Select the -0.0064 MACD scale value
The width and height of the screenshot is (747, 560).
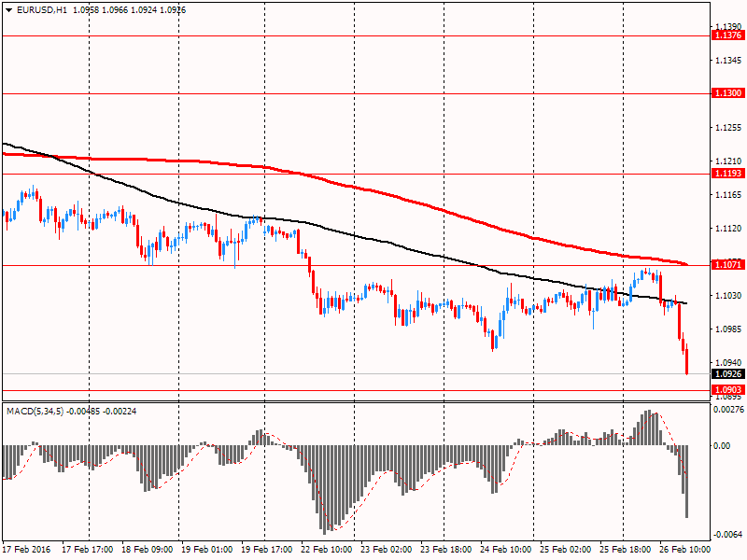728,534
